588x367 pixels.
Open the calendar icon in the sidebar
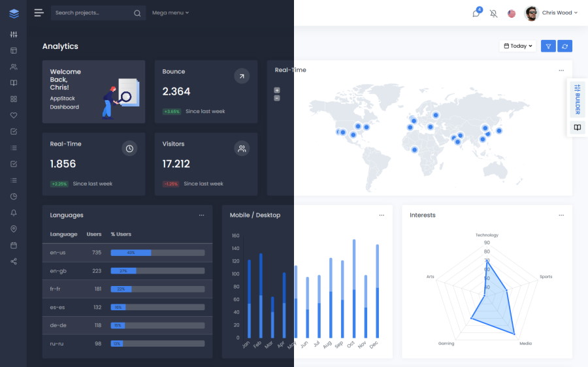tap(14, 246)
